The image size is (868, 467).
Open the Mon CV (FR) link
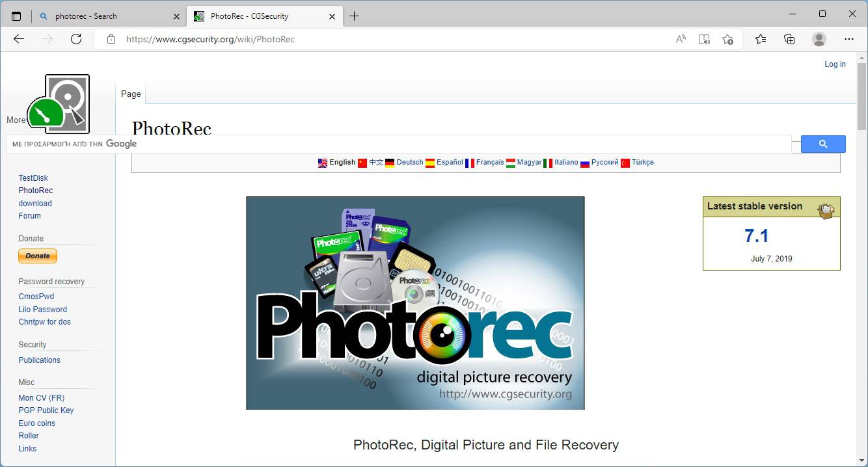pyautogui.click(x=42, y=398)
